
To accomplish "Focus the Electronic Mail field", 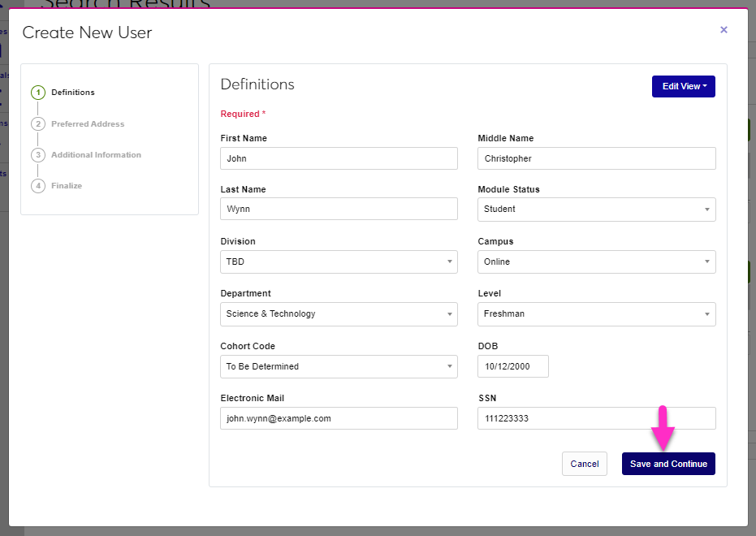I will (x=339, y=418).
